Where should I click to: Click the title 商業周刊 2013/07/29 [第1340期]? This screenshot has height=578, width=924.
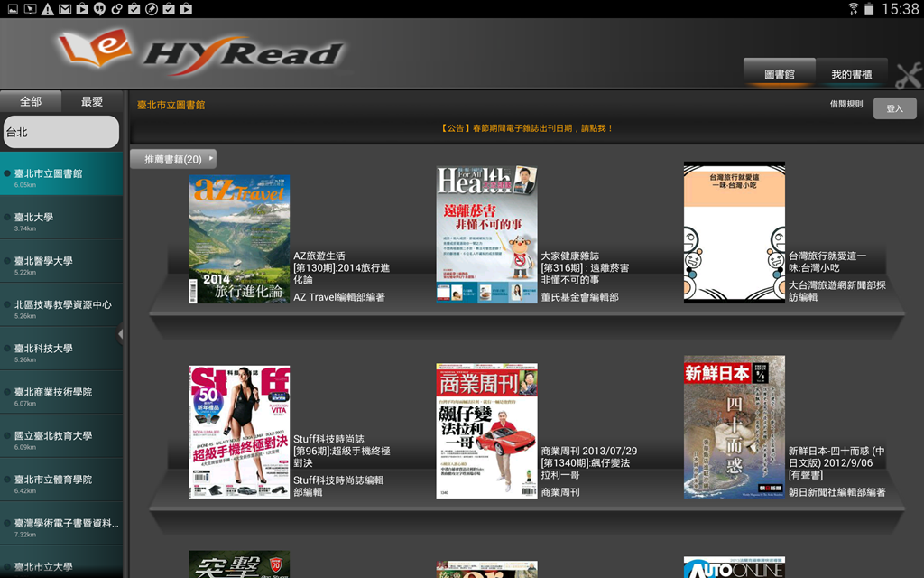(589, 463)
